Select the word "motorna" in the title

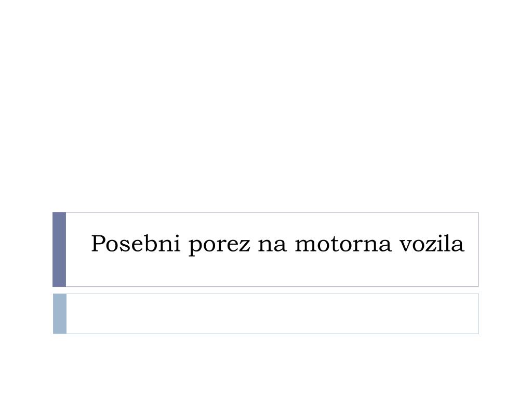click(343, 244)
